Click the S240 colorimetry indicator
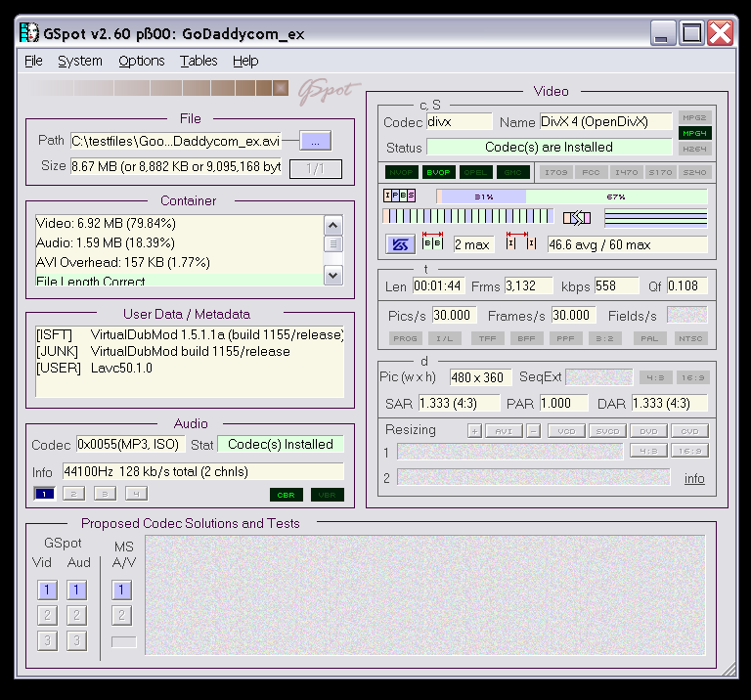Image resolution: width=751 pixels, height=700 pixels. point(694,172)
